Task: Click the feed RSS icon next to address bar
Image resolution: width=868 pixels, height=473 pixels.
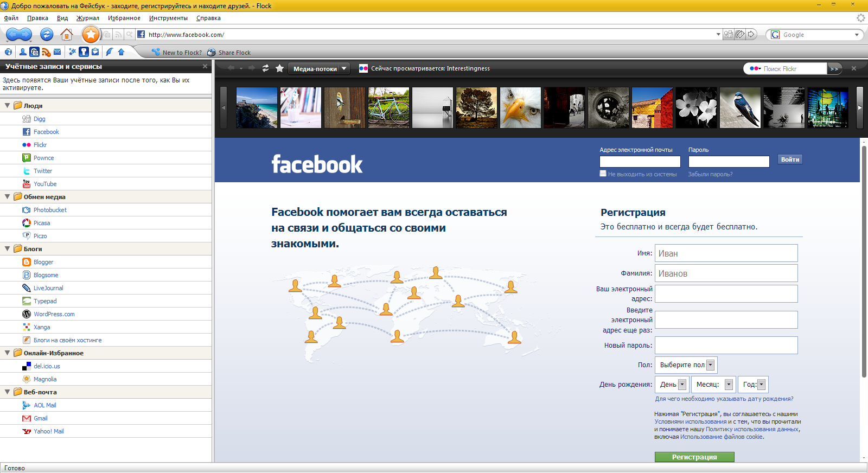Action: [x=118, y=35]
